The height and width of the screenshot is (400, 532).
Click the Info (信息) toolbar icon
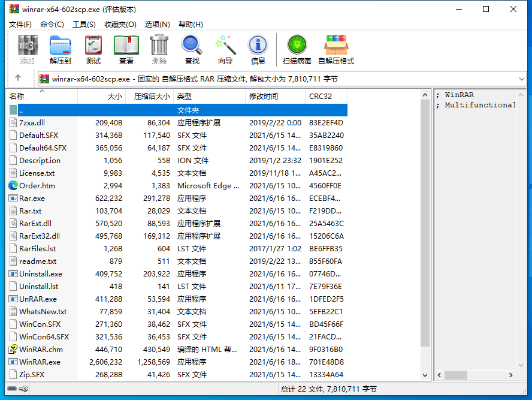tap(258, 45)
